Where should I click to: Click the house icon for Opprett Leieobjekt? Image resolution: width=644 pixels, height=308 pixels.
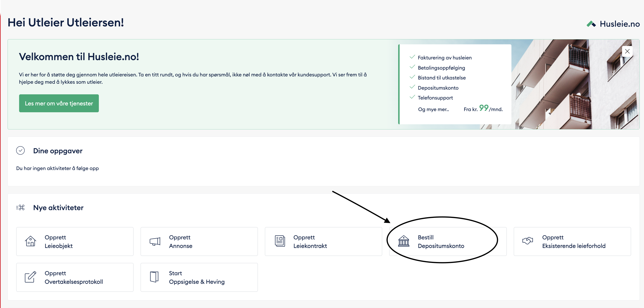pos(30,241)
